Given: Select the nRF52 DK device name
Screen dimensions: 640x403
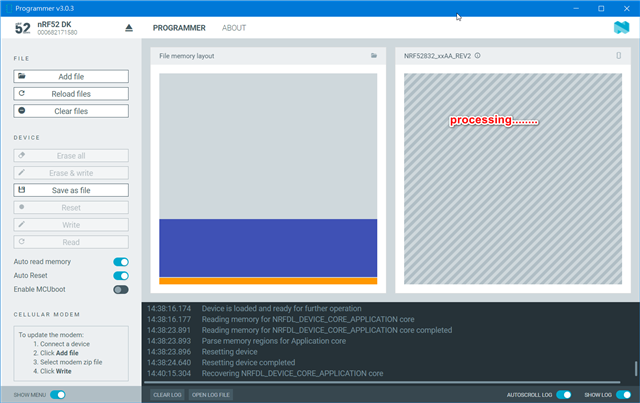Looking at the screenshot, I should [x=54, y=24].
